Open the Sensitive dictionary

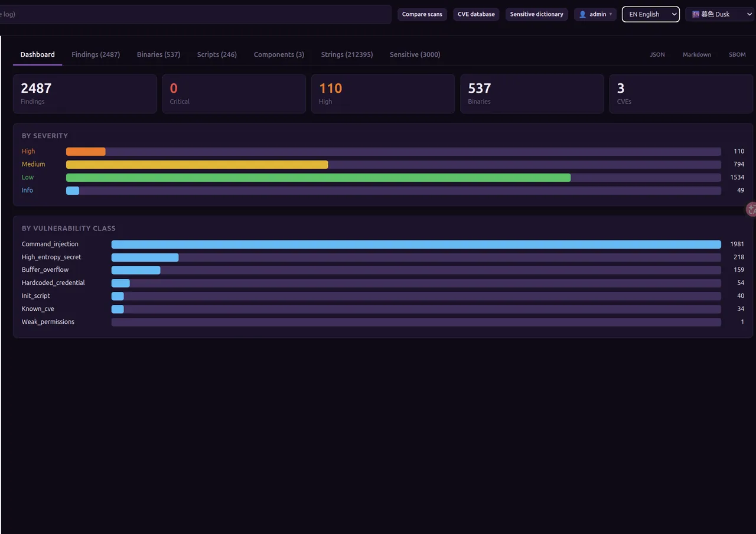(537, 14)
